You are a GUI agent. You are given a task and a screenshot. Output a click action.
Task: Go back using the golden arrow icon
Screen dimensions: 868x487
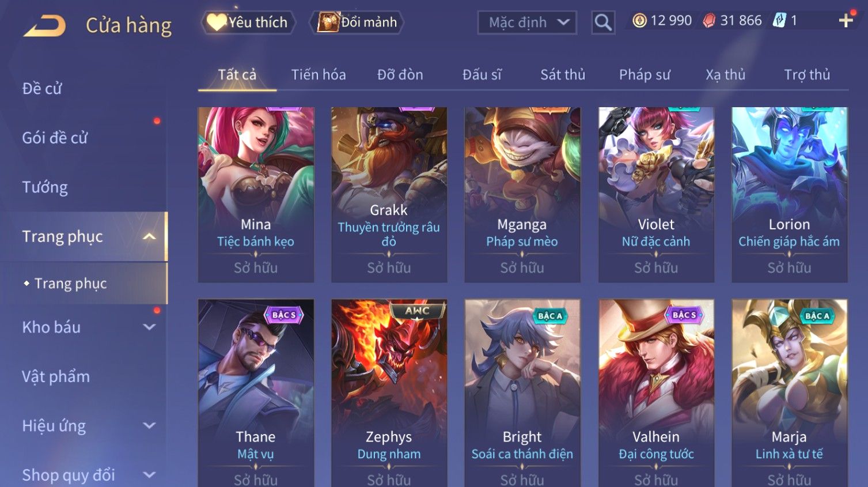coord(44,26)
